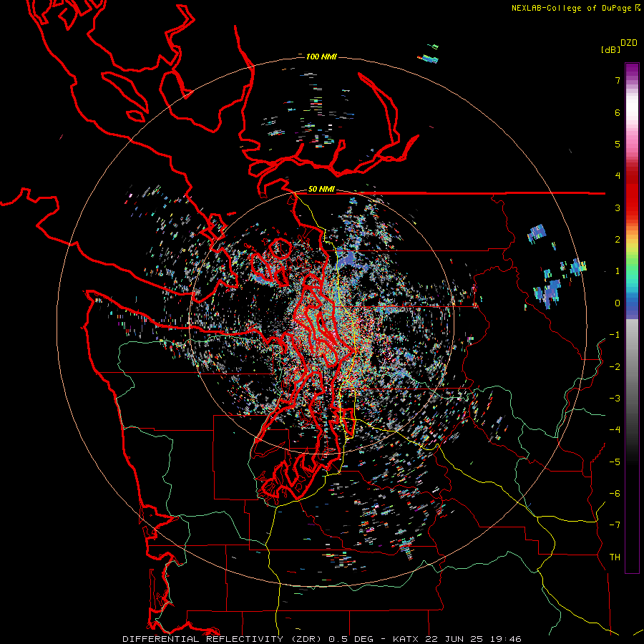Screen dimensions: 644x644
Task: Click the 19:46 timestamp in caption
Action: 506,639
